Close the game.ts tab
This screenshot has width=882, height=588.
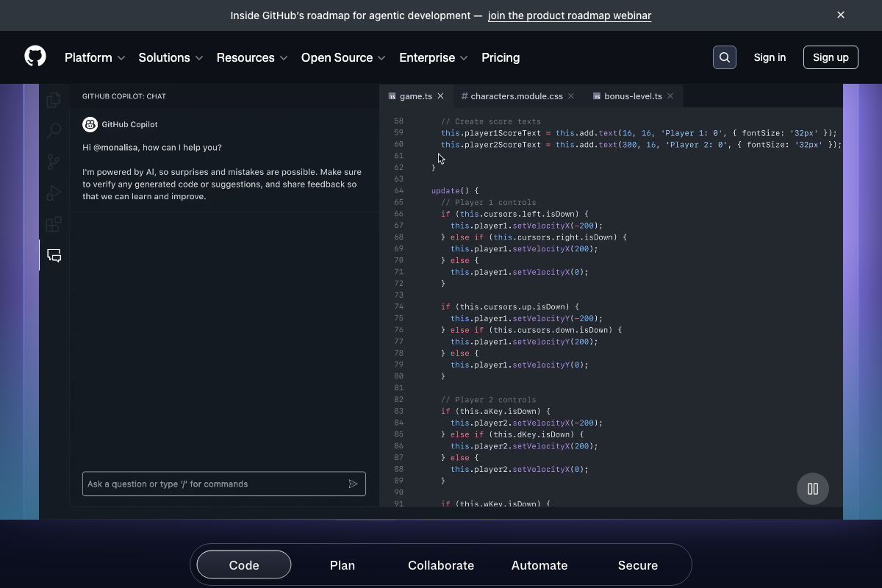point(440,96)
